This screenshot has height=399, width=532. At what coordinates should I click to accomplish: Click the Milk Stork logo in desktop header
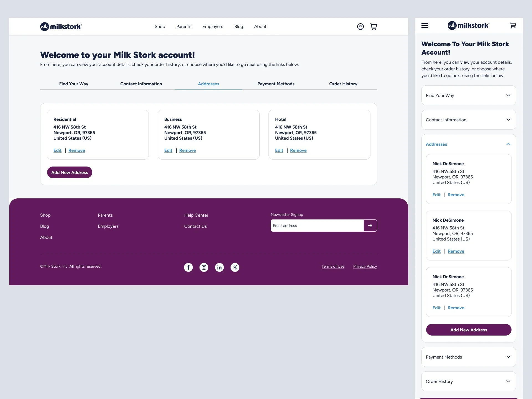click(61, 26)
